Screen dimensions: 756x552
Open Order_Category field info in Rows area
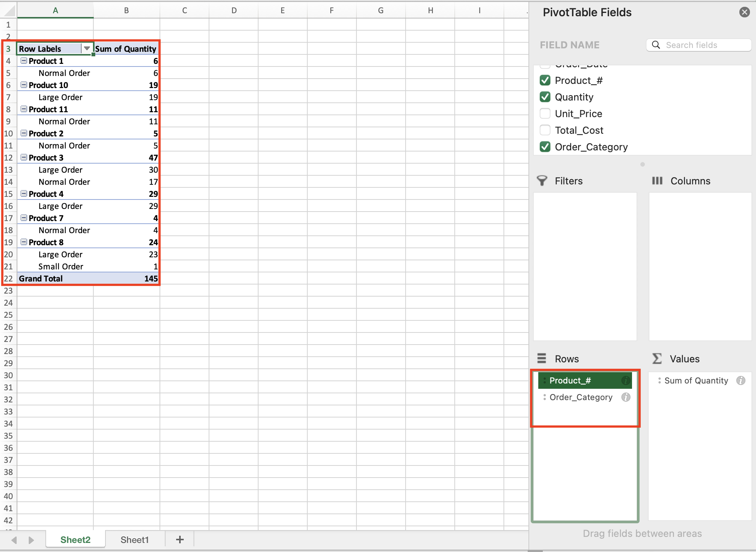626,397
